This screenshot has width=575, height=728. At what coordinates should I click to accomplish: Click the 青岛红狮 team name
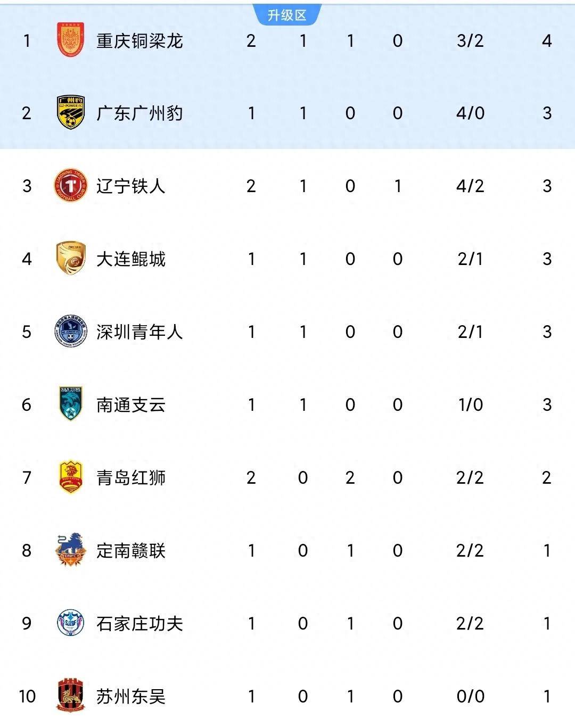coord(131,478)
